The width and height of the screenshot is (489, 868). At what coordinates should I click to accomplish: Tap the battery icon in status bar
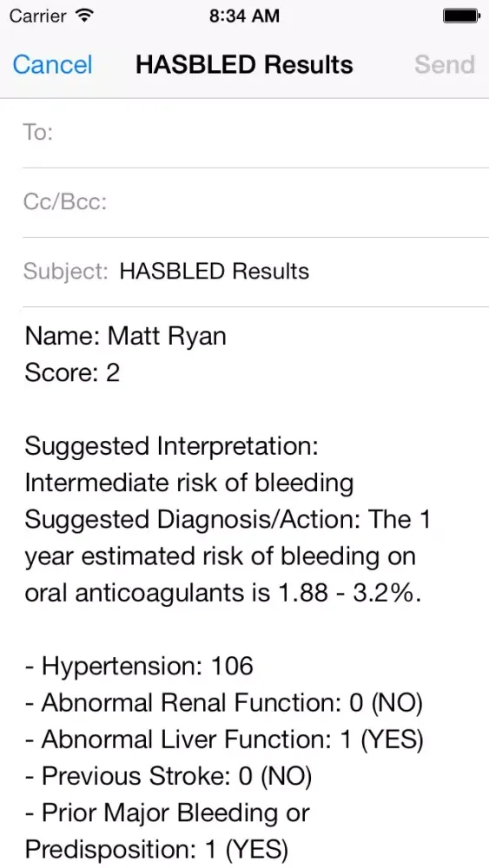460,16
